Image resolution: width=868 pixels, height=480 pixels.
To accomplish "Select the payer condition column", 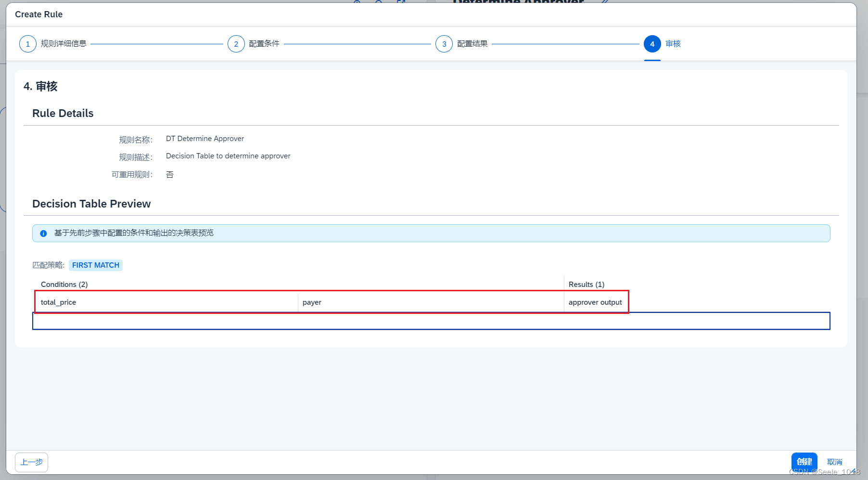I will [431, 302].
